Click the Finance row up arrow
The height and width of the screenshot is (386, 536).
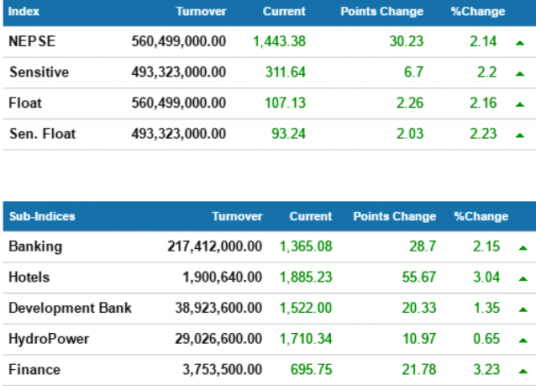523,371
